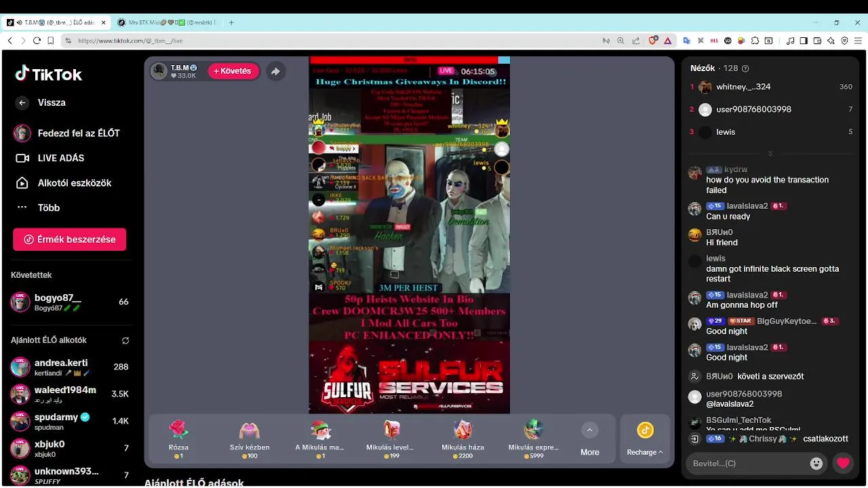Open Brave Shields lion icon

(x=653, y=41)
